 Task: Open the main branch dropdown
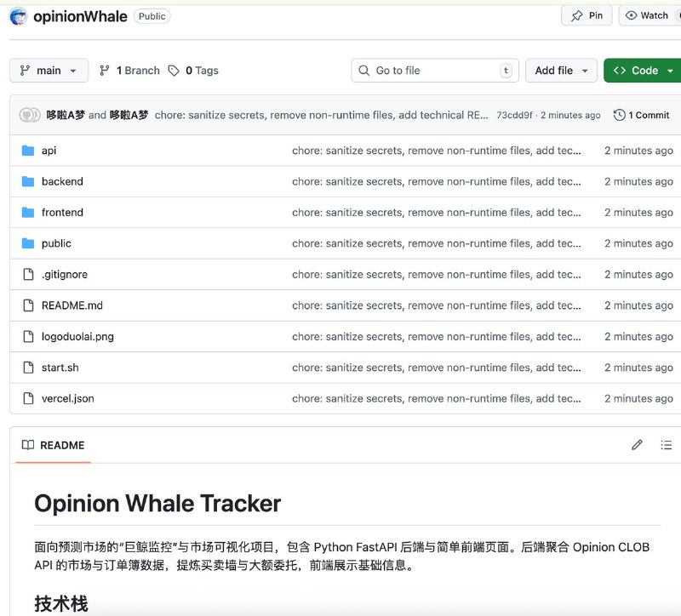[49, 70]
